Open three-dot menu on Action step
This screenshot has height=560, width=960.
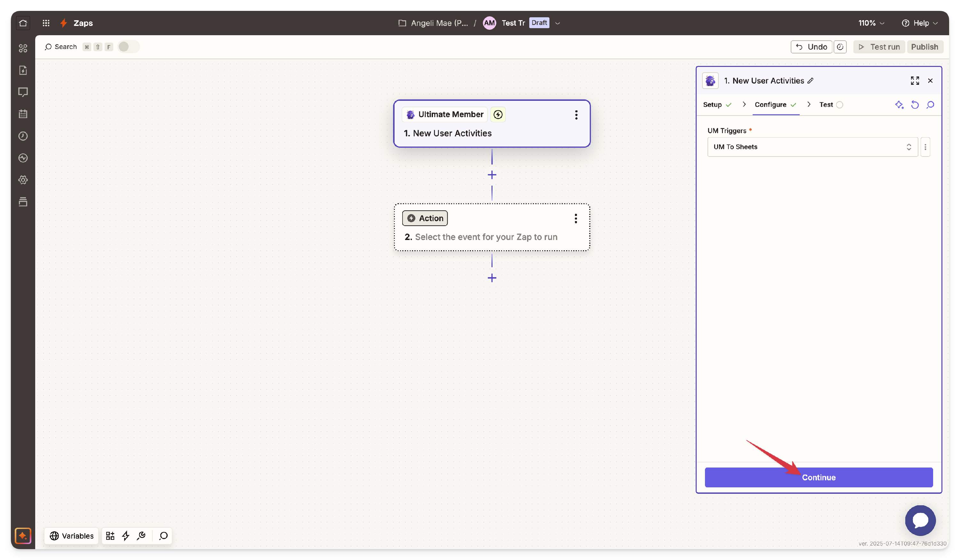[x=576, y=218]
